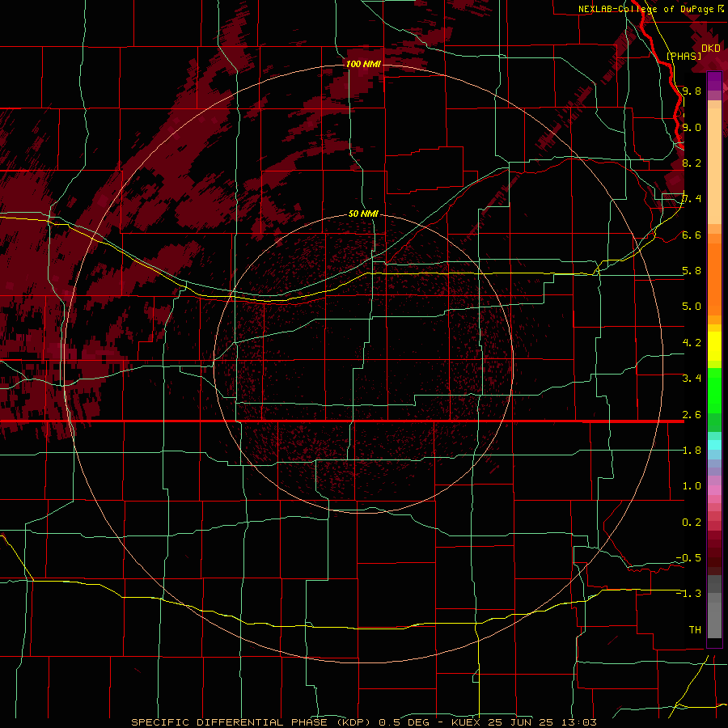The height and width of the screenshot is (728, 728).
Task: Select the 3.4 value on color scale
Action: 692,379
